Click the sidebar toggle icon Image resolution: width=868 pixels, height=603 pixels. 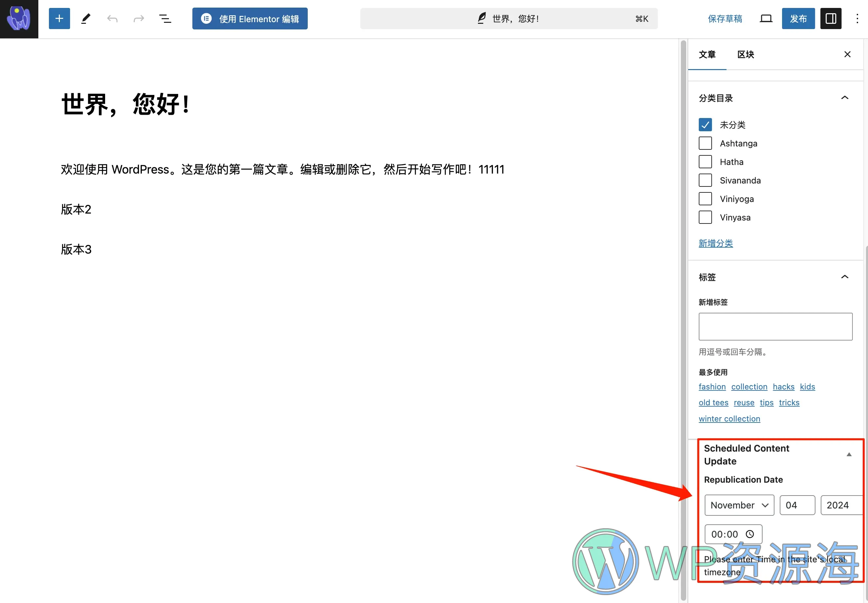(832, 19)
